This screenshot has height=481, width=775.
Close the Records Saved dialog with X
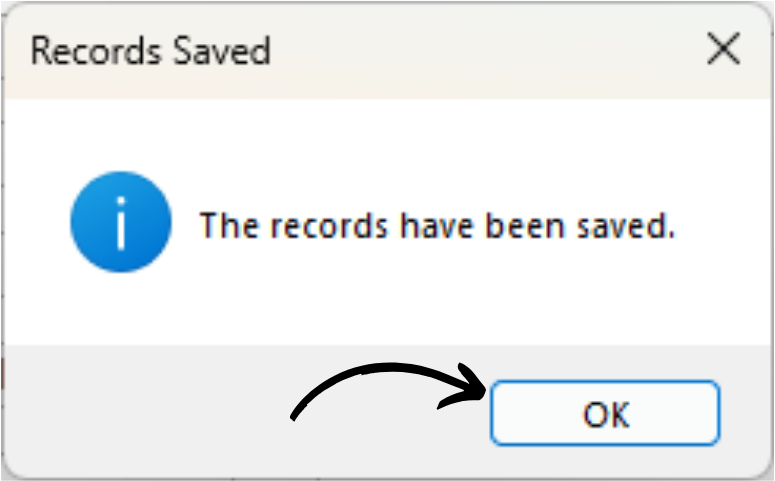tap(723, 49)
